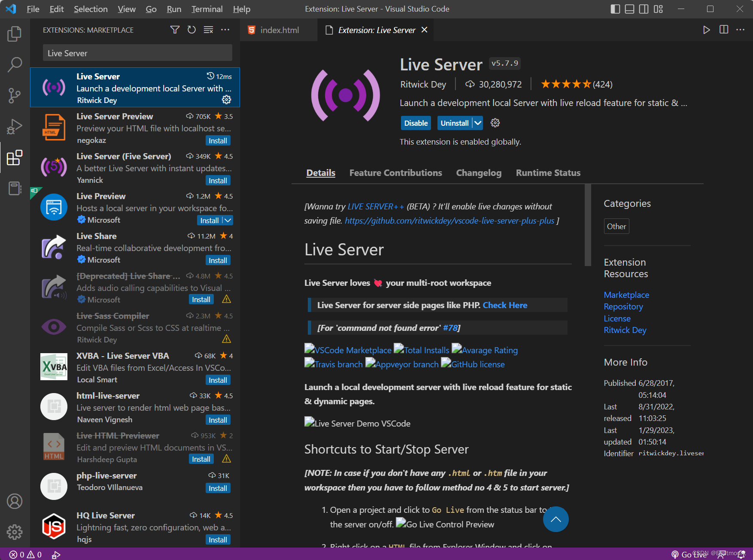Image resolution: width=753 pixels, height=560 pixels.
Task: Filter extensions with funnel icon
Action: [175, 30]
